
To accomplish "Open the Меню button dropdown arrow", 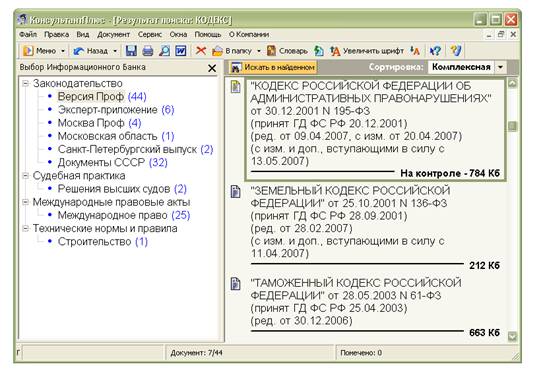I will pyautogui.click(x=63, y=51).
